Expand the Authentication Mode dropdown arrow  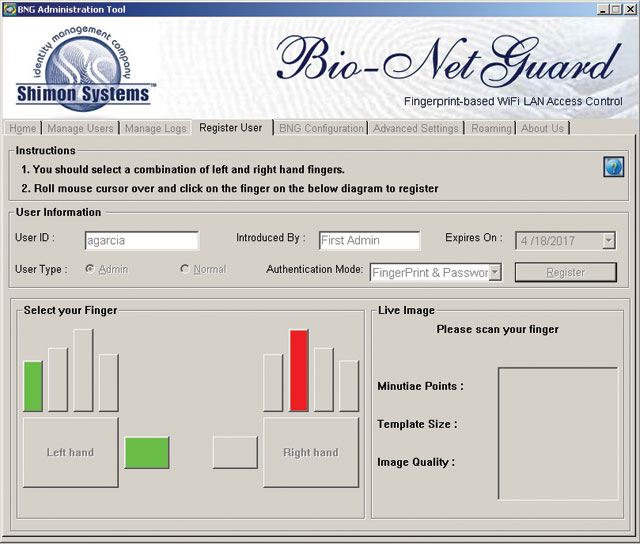(x=495, y=272)
